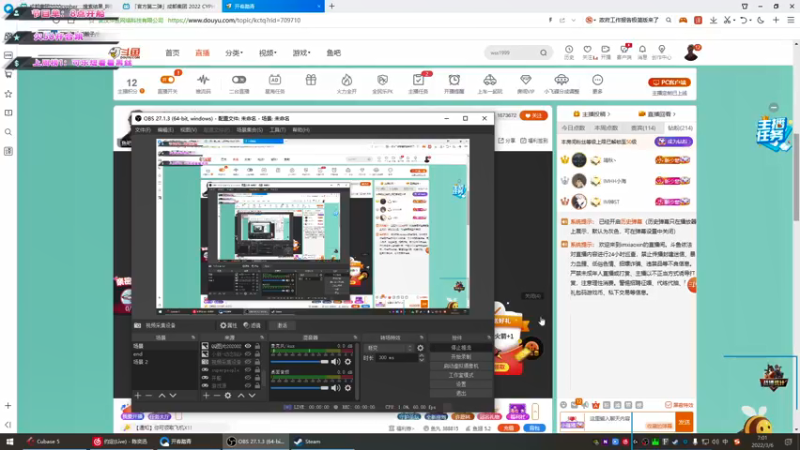The height and width of the screenshot is (450, 800).
Task: Open 火力全开 flame icon in Douyu toolbar
Action: pyautogui.click(x=346, y=84)
